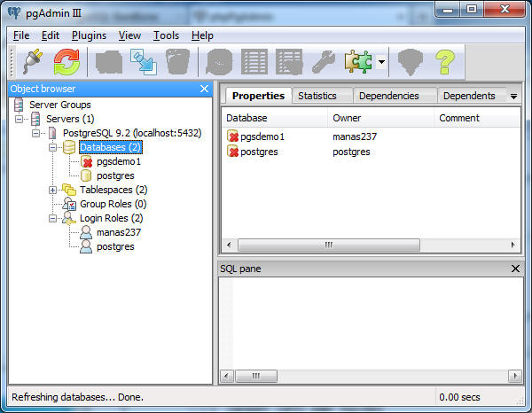Open SQL help with the yellow question mark
This screenshot has height=413, width=532.
click(x=445, y=62)
